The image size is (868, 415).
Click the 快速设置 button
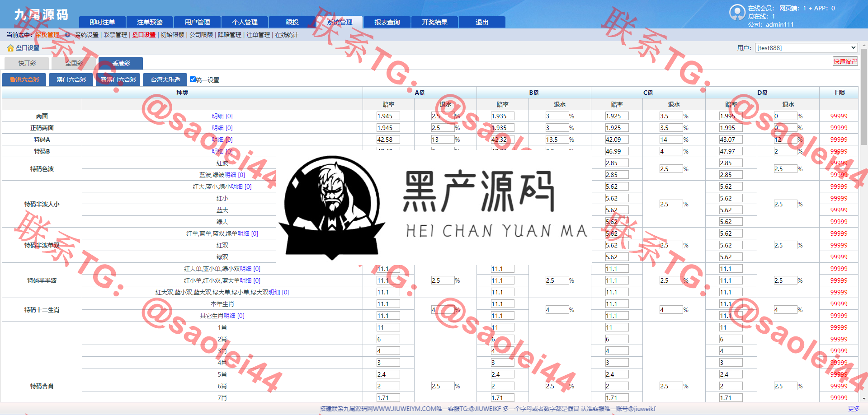[x=845, y=61]
